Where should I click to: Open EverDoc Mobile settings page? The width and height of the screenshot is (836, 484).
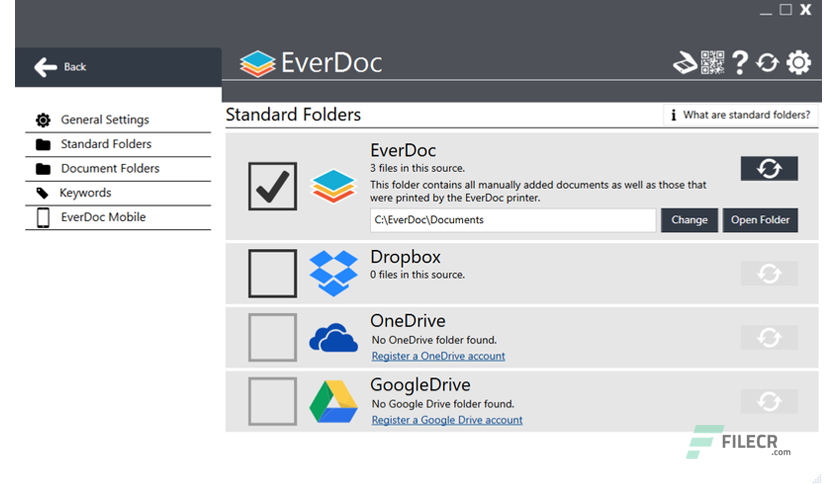[102, 217]
